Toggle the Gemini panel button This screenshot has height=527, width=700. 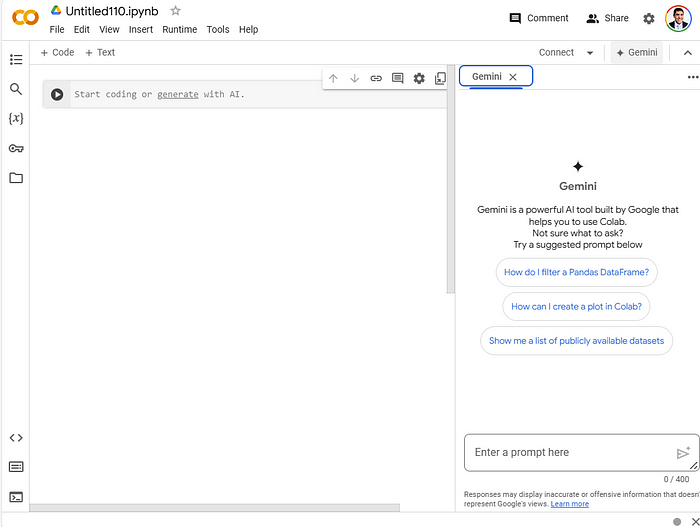(637, 53)
